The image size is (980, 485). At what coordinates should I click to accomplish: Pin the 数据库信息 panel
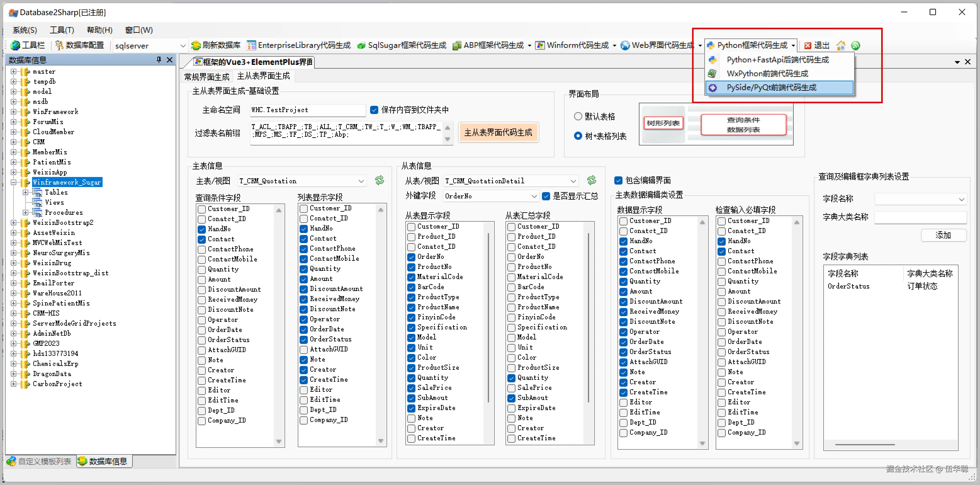click(159, 60)
